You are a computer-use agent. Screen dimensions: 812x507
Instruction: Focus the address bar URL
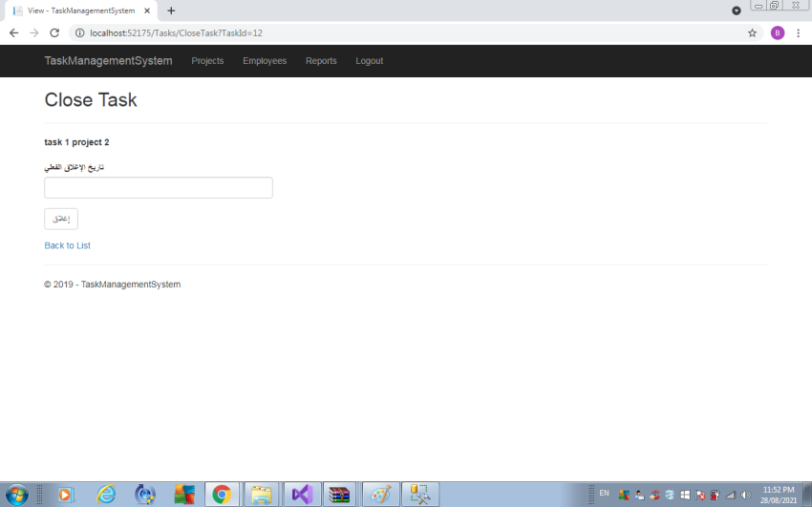176,33
